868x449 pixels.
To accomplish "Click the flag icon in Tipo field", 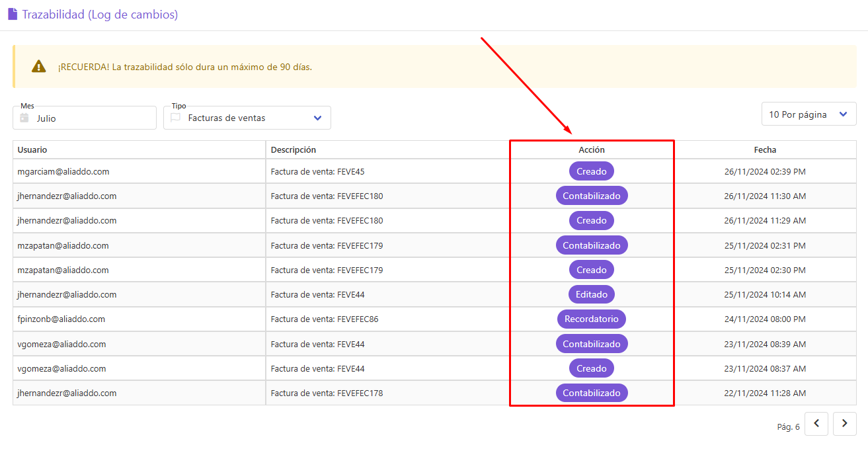I will [175, 118].
